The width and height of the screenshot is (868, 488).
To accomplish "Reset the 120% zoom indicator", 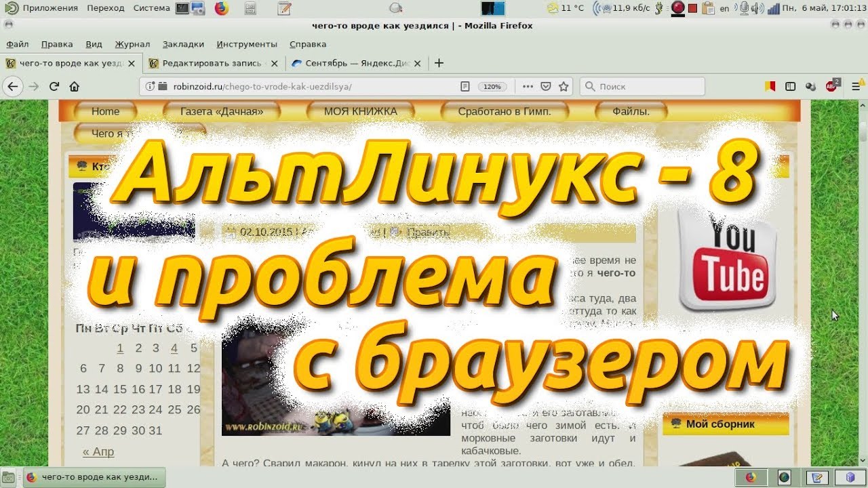I will coord(492,87).
